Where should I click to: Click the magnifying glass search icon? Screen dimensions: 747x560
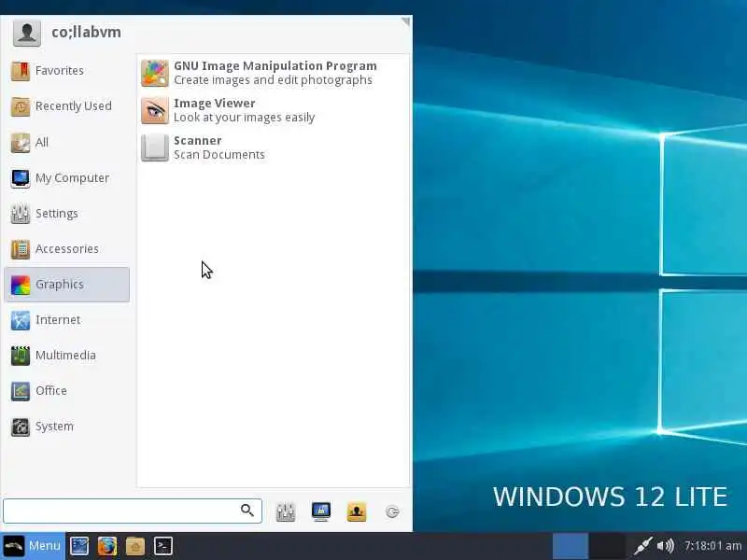click(x=247, y=511)
